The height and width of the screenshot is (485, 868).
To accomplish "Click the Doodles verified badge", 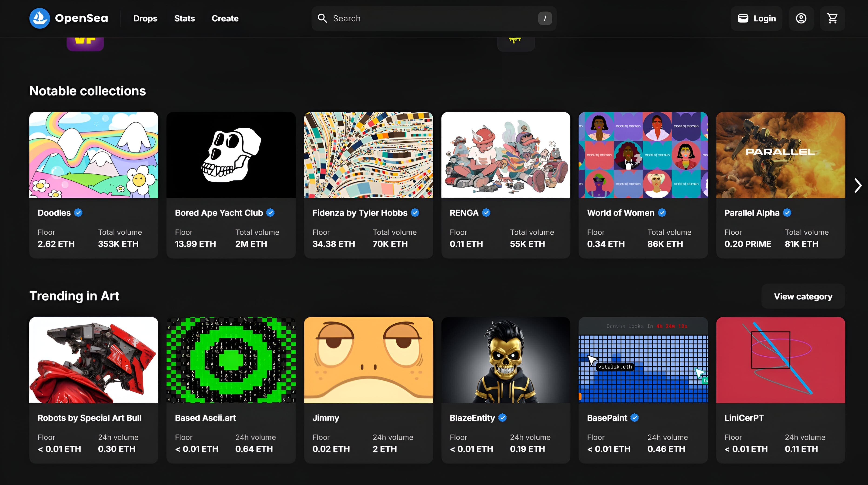I will pyautogui.click(x=78, y=213).
